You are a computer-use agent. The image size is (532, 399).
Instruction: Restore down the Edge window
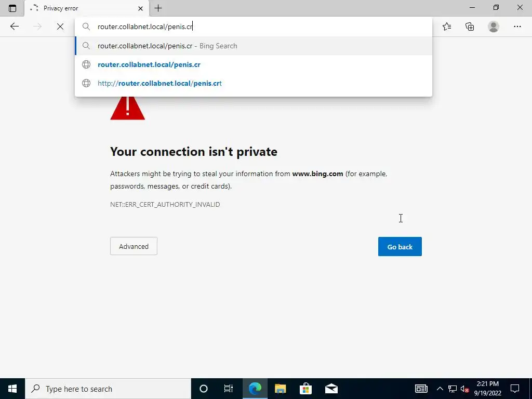tap(496, 7)
